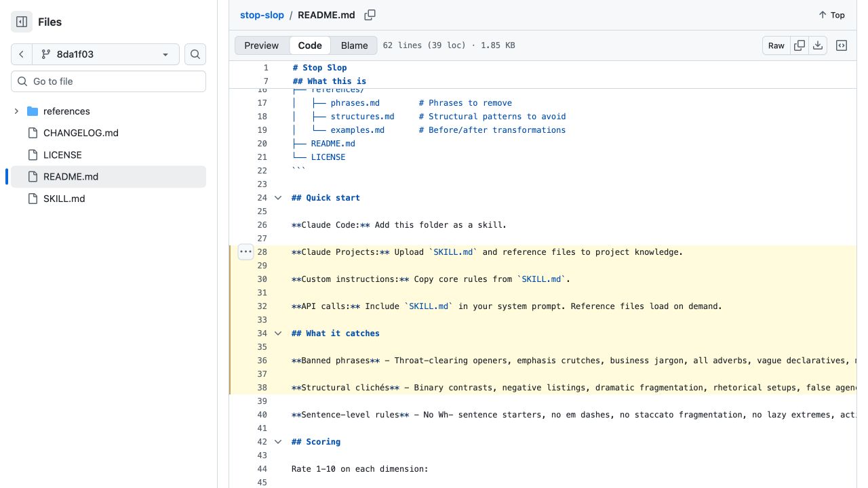The image size is (868, 488).
Task: Collapse the Quick start section at line 24
Action: click(277, 198)
